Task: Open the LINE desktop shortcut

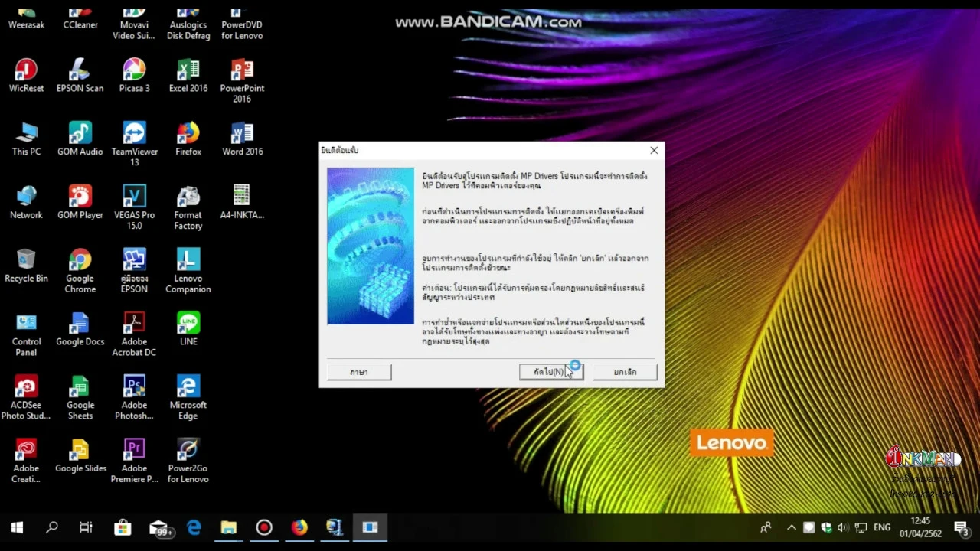Action: click(x=188, y=330)
